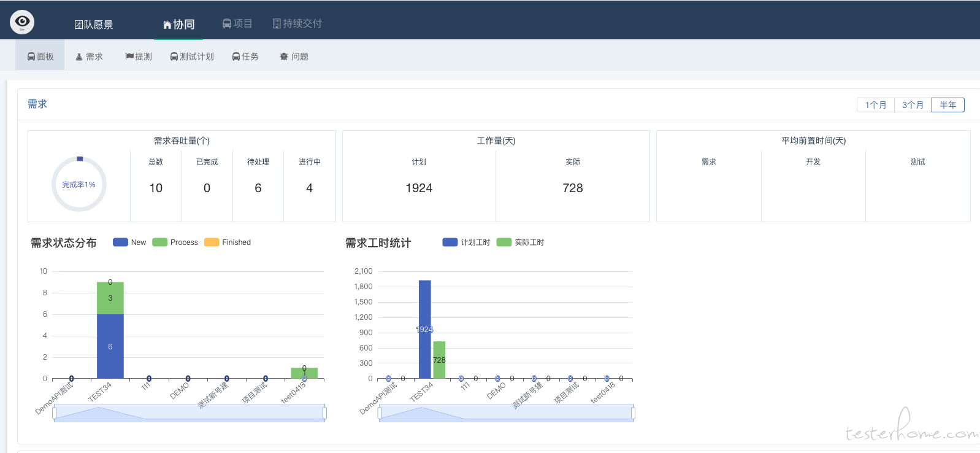This screenshot has height=453, width=980.
Task: Select the 1个月 time range
Action: [x=876, y=105]
